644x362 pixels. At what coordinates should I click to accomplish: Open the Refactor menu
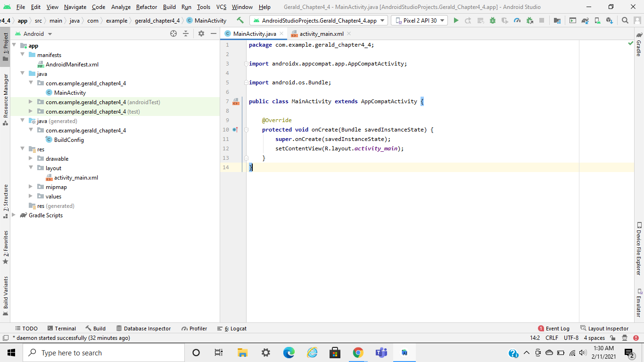(147, 7)
